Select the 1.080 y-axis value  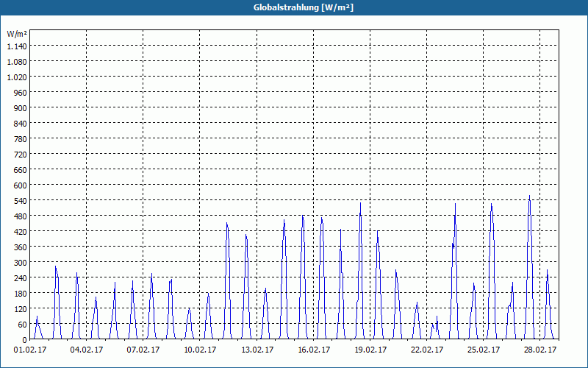coord(17,62)
